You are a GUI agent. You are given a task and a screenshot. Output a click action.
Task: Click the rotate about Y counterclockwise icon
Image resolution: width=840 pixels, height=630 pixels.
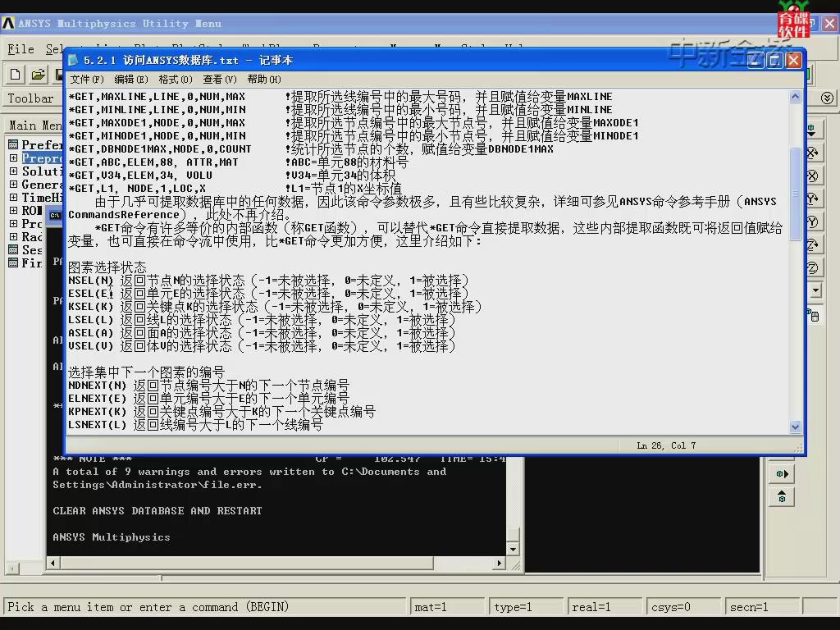813,221
